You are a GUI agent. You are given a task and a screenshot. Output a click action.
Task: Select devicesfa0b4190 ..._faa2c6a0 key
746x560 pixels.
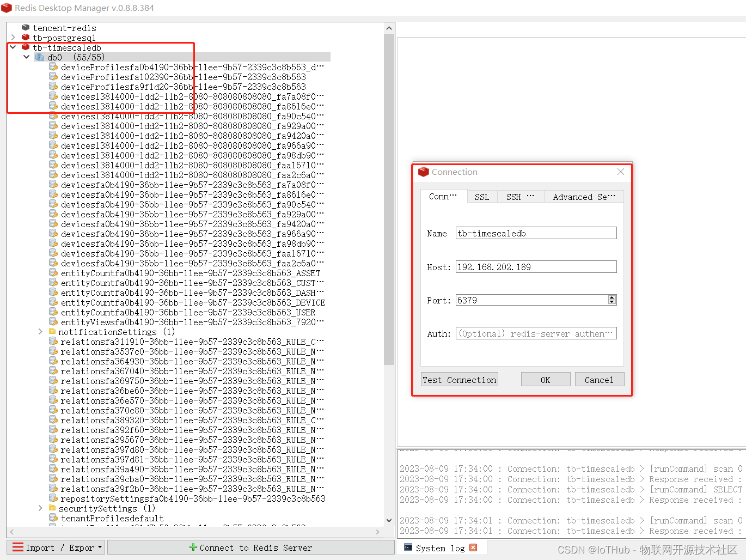[x=192, y=263]
